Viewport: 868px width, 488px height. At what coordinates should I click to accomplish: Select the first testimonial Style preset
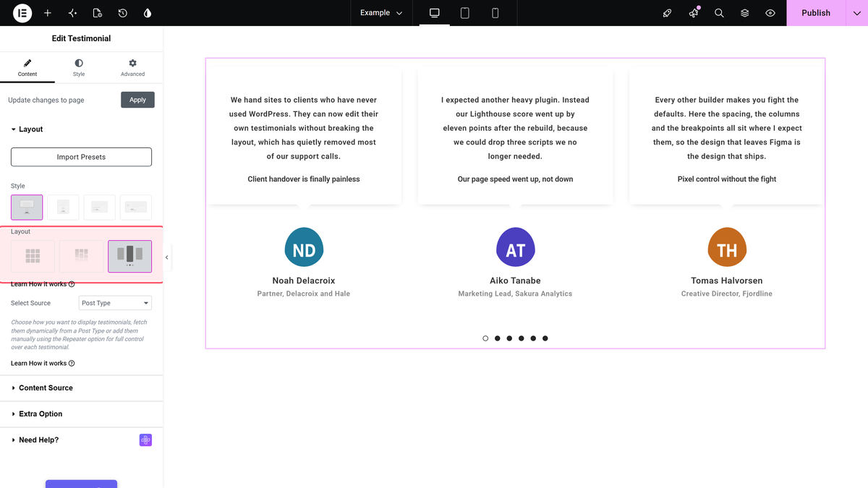tap(27, 207)
